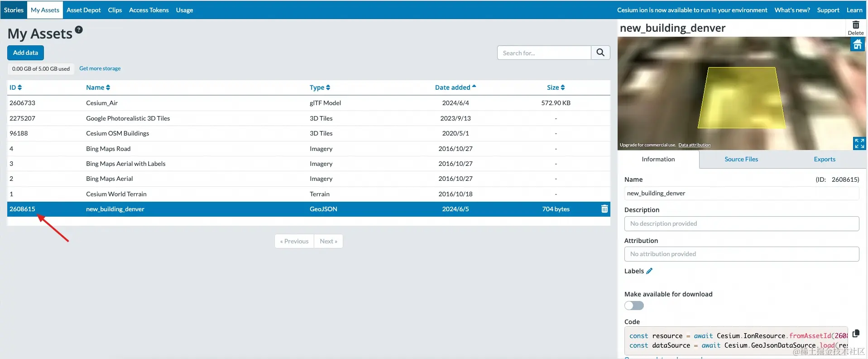Switch to the Exports tab

825,159
